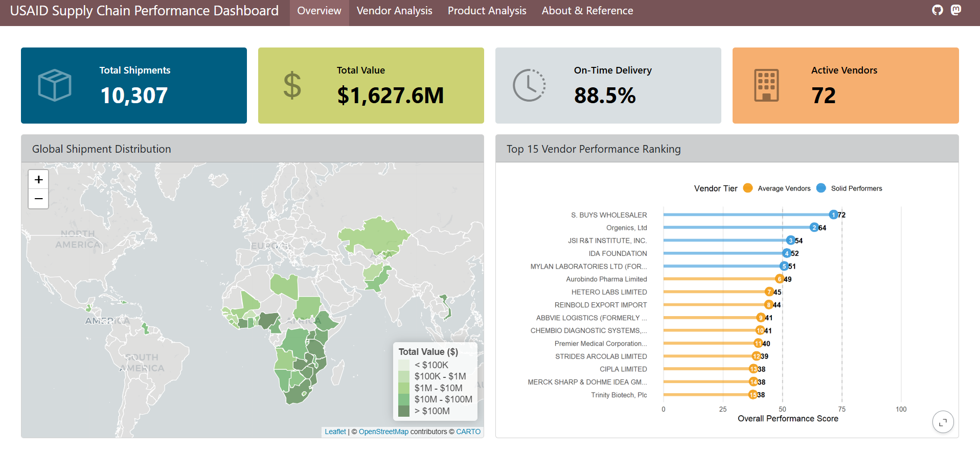The height and width of the screenshot is (454, 980).
Task: Zoom in on the shipment map
Action: (x=38, y=180)
